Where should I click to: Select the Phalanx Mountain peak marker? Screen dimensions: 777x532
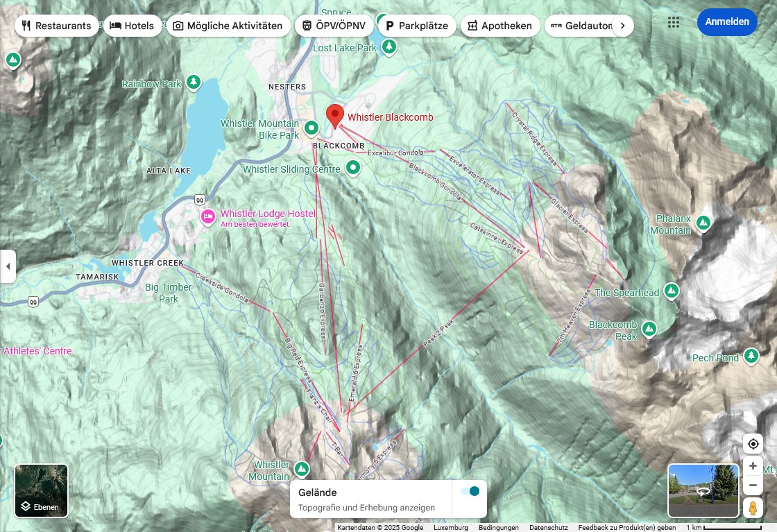[703, 223]
